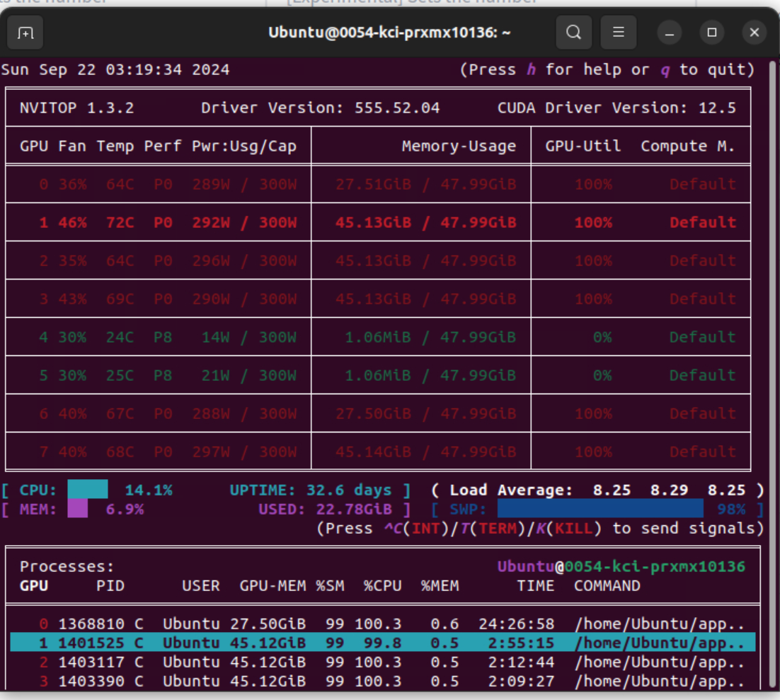Viewport: 780px width, 700px height.
Task: Click the COMMAND column header
Action: pos(607,586)
